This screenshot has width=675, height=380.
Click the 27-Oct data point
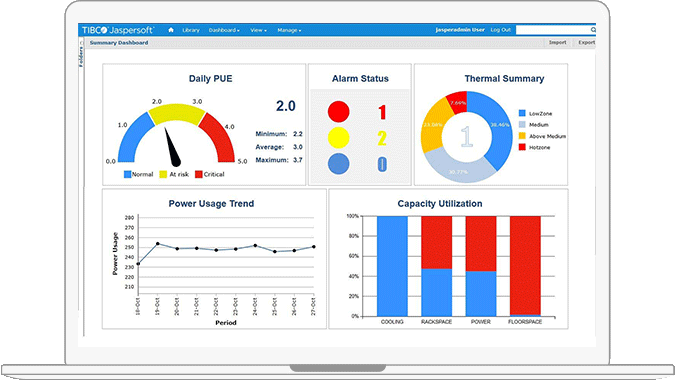click(314, 247)
